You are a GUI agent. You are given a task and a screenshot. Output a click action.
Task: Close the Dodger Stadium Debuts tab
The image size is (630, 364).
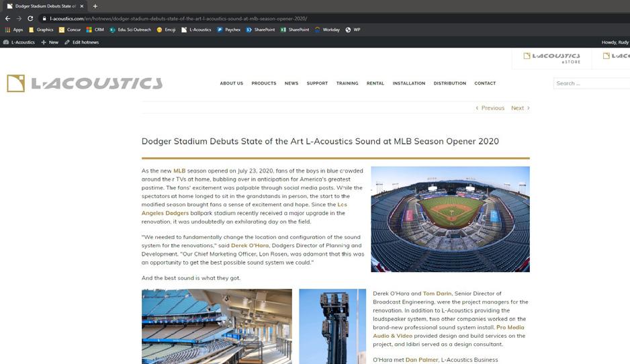tap(82, 6)
